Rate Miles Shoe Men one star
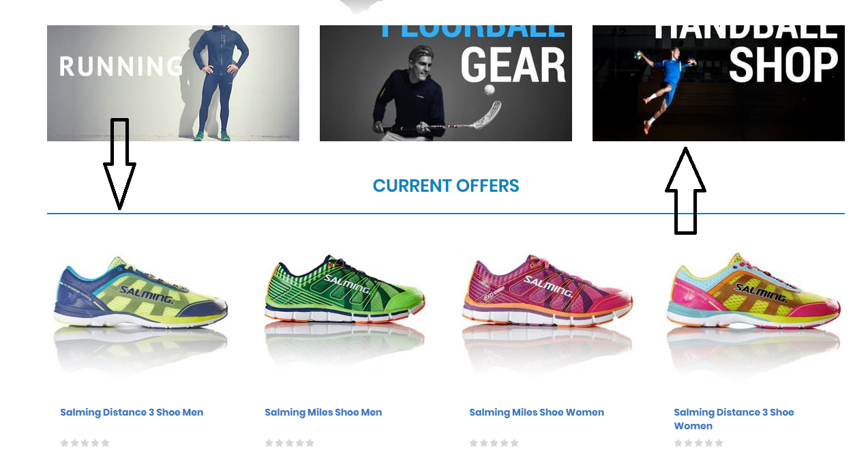 pos(269,443)
